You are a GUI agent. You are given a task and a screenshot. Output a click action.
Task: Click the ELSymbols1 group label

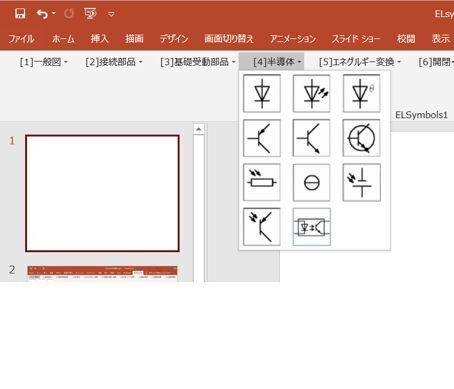pos(421,115)
